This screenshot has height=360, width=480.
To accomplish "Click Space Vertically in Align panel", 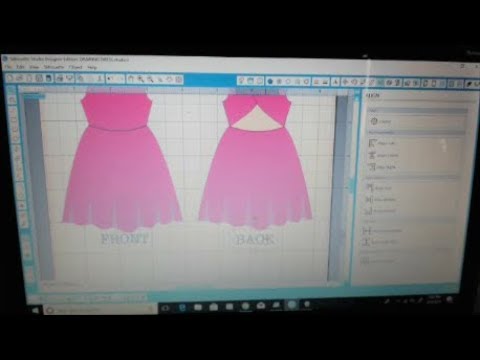I will pos(381,242).
